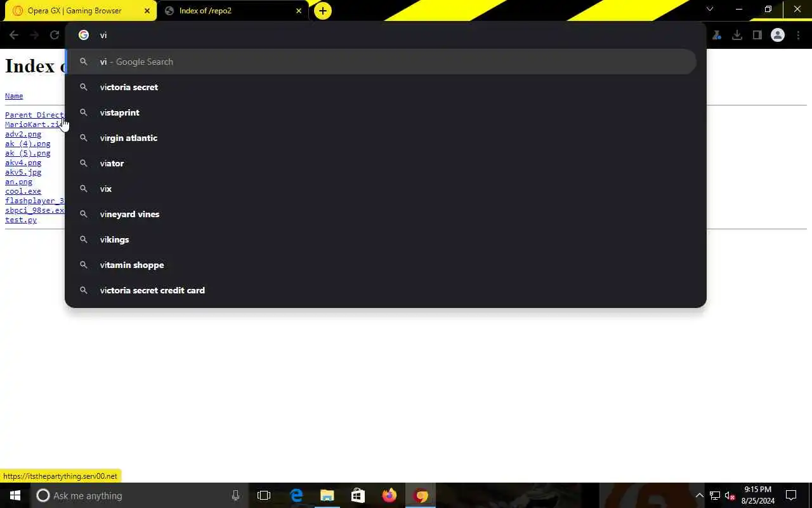Launch Microsoft Edge from taskbar
The width and height of the screenshot is (812, 508).
point(296,495)
